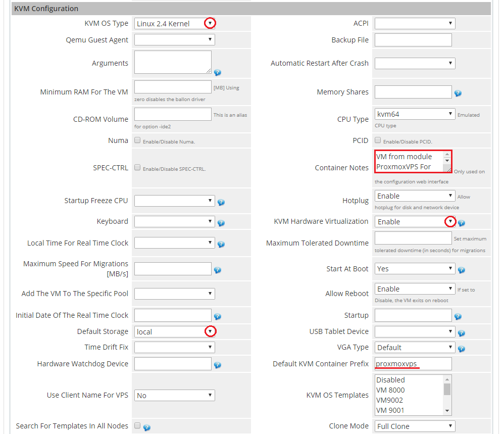504x434 pixels.
Task: Click help icon beside Memory Shares
Action: (458, 93)
